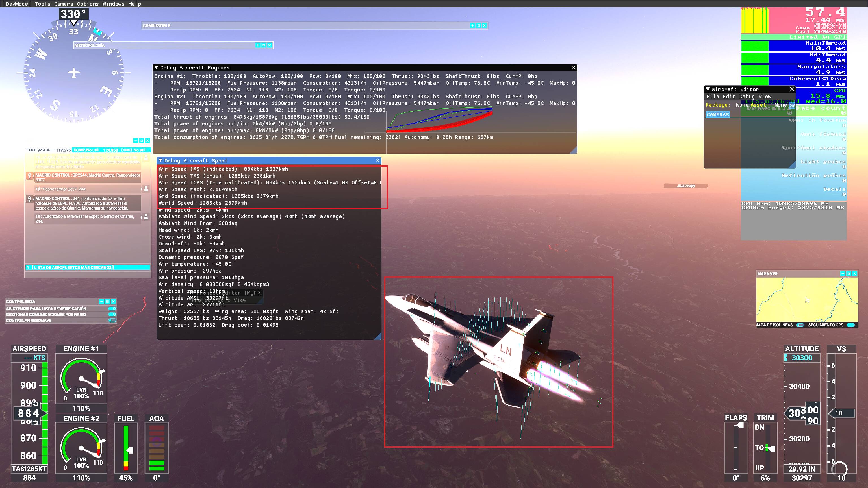Click the fuel level gauge bar
This screenshot has height=488, width=868.
coord(126,448)
